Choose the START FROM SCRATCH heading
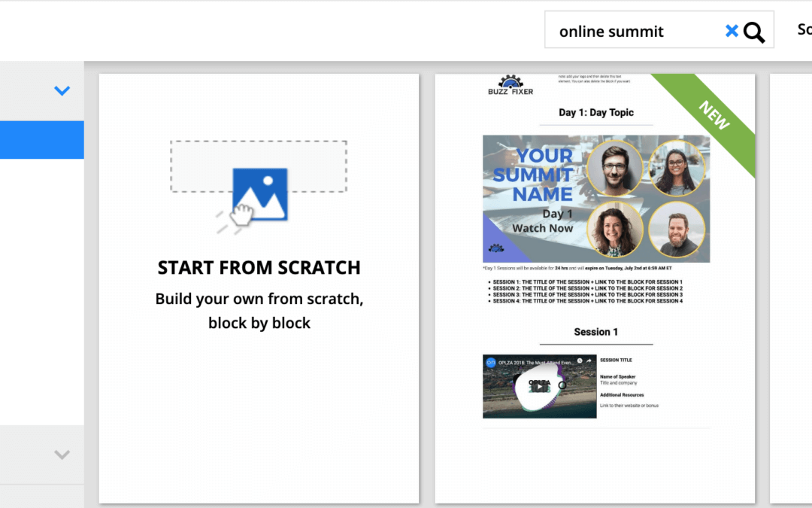The image size is (812, 508). (x=259, y=267)
